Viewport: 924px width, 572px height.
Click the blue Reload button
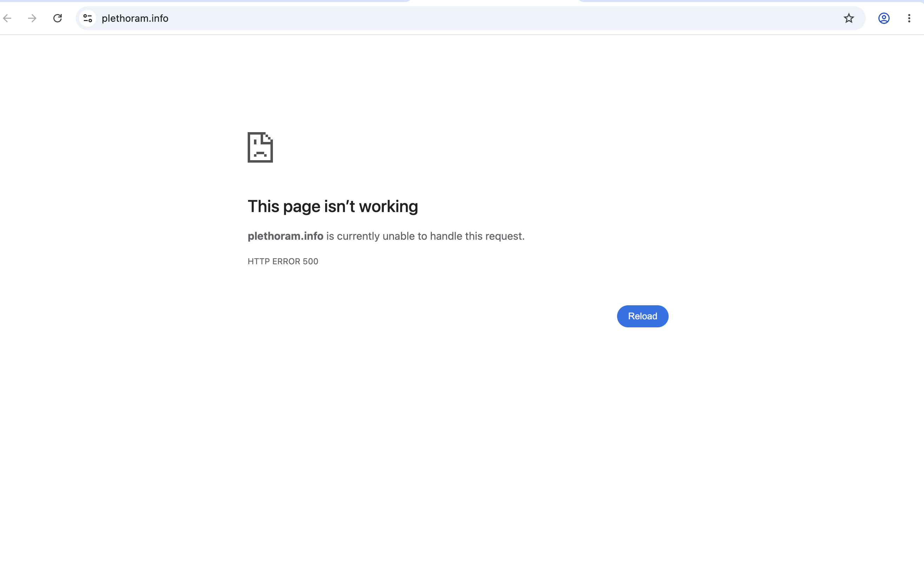point(643,316)
